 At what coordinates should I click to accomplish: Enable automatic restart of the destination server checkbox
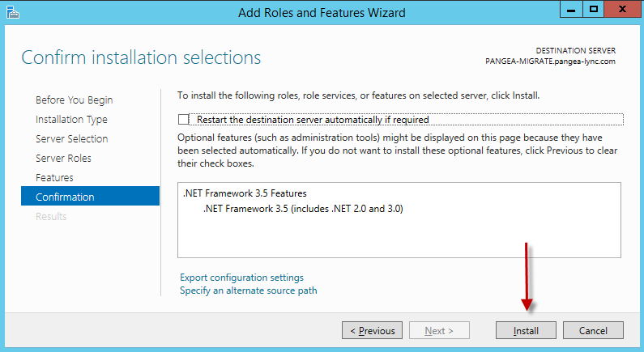pyautogui.click(x=183, y=120)
